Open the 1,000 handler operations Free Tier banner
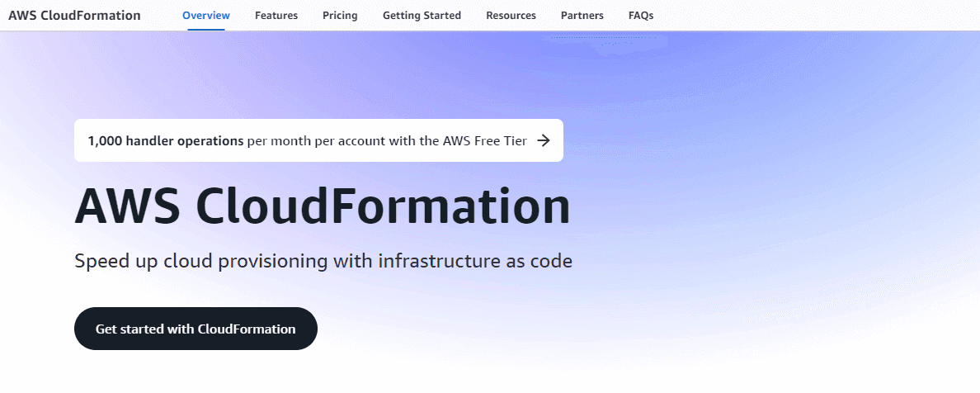The width and height of the screenshot is (980, 393). point(318,140)
